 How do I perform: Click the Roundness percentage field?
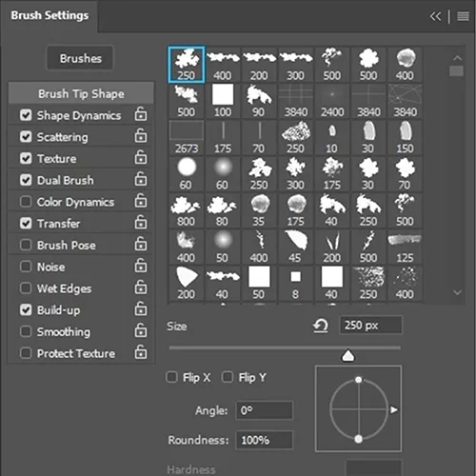point(265,440)
